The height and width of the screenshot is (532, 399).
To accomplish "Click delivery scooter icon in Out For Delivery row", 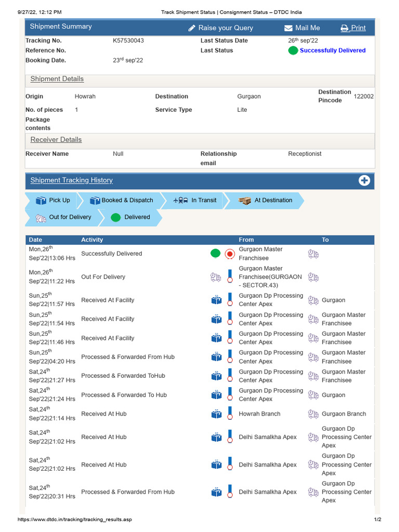I will click(x=216, y=277).
